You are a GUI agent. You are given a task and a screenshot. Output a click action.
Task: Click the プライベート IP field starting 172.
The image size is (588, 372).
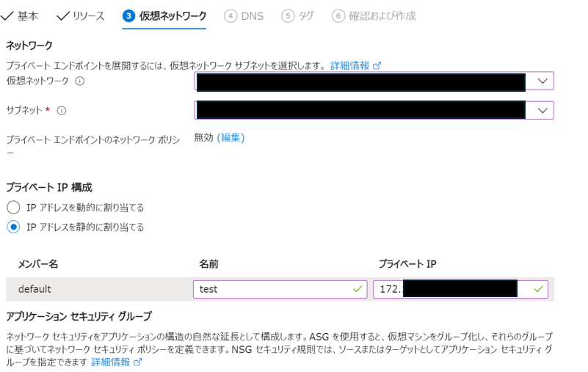click(x=460, y=289)
